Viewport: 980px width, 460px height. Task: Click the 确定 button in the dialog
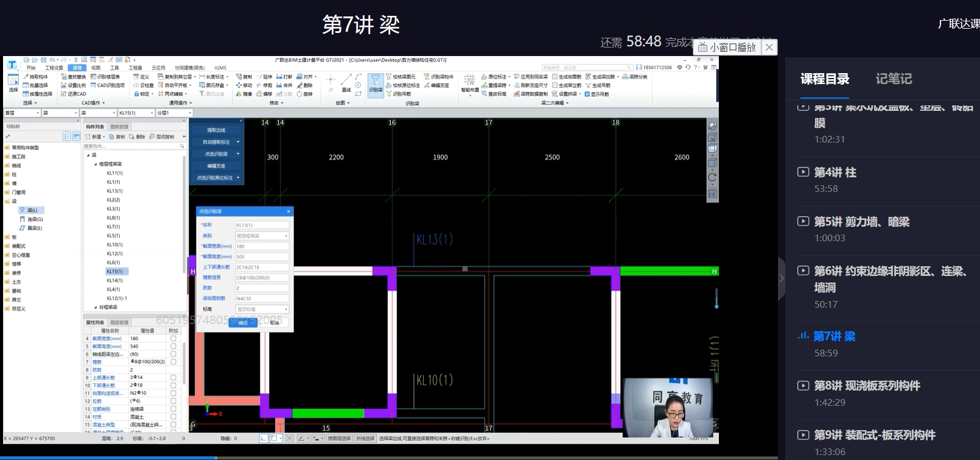243,323
